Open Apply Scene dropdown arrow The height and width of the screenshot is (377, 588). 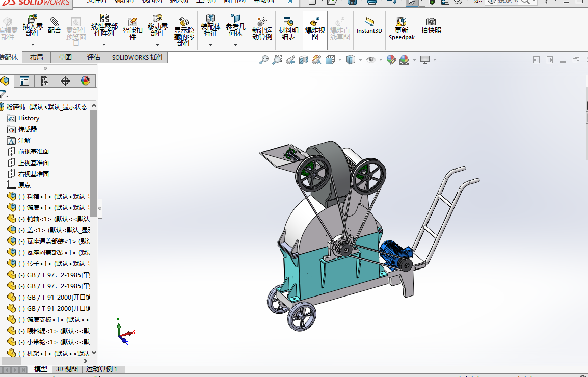click(x=414, y=60)
